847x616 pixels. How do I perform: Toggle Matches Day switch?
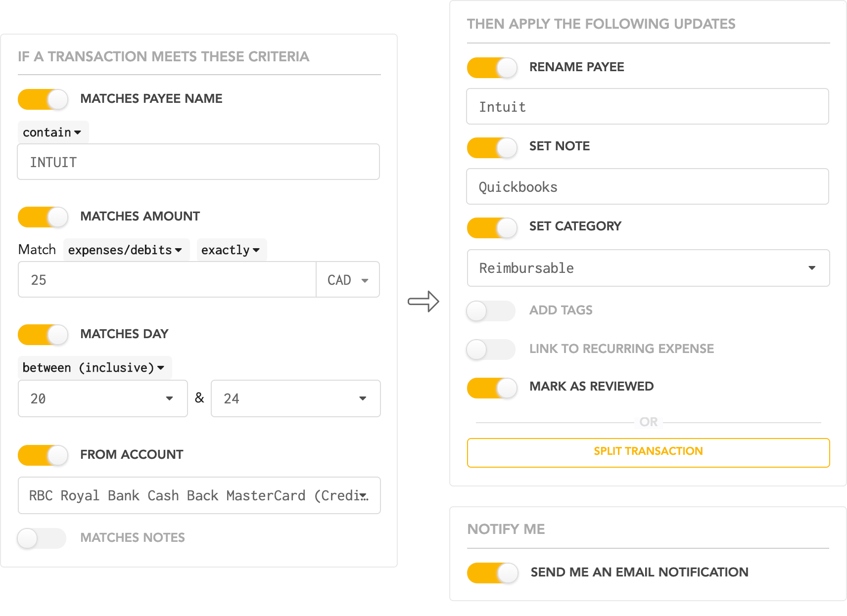pos(43,335)
